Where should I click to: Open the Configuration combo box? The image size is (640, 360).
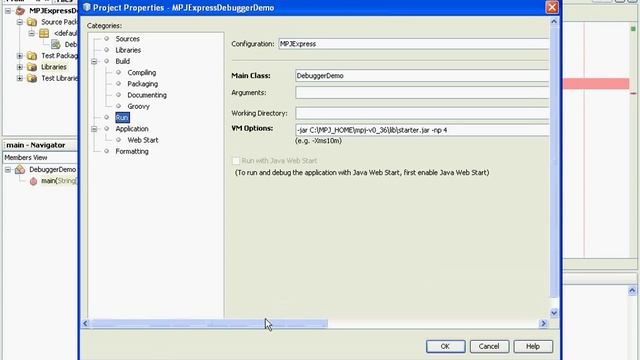coord(413,44)
